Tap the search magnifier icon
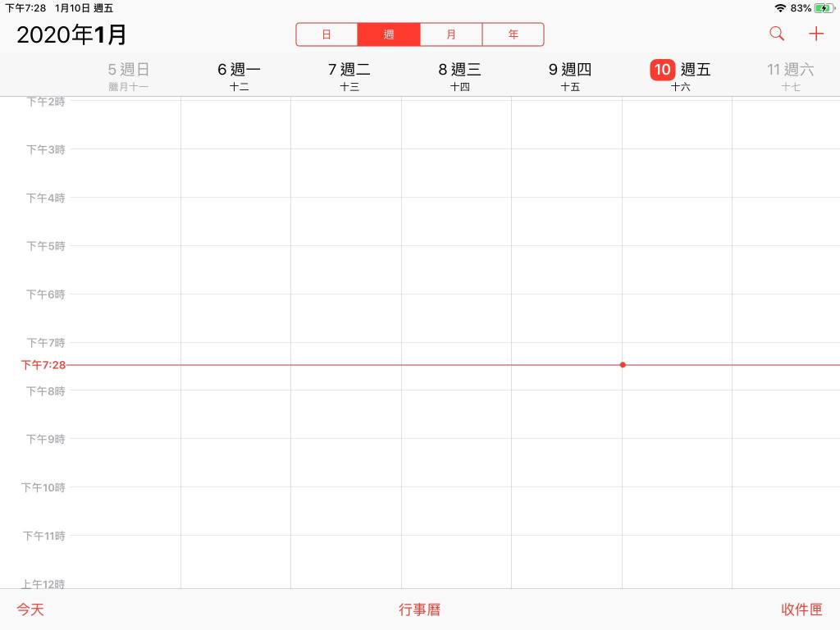840x630 pixels. pos(776,34)
